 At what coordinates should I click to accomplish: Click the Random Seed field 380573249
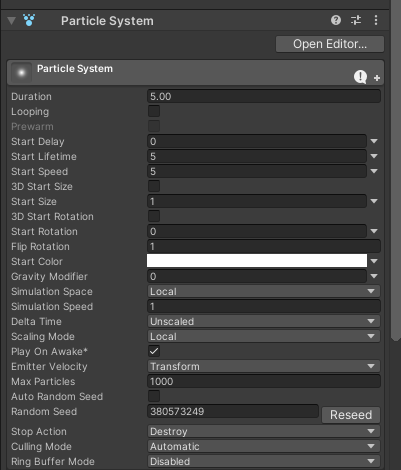point(233,411)
